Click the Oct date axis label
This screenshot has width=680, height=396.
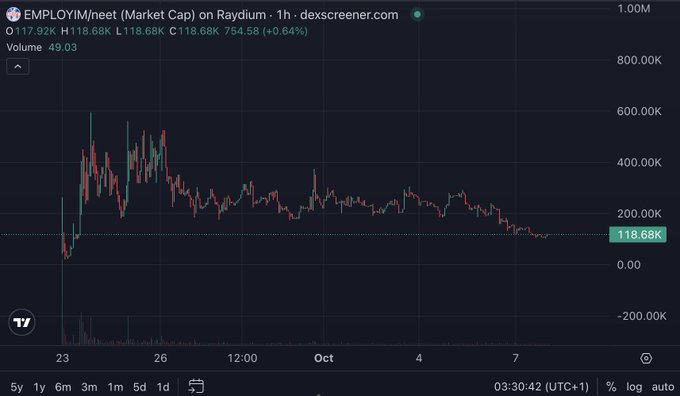pyautogui.click(x=324, y=358)
